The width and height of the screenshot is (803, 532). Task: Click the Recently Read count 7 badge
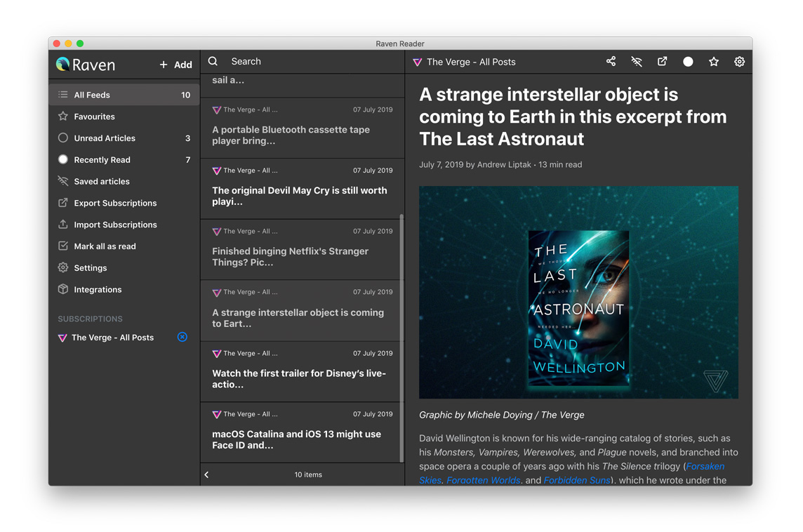[188, 160]
